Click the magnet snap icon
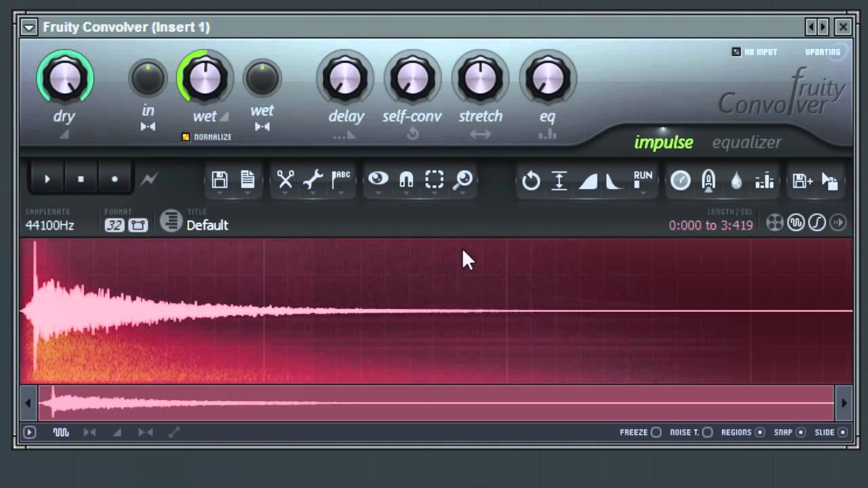 tap(406, 179)
